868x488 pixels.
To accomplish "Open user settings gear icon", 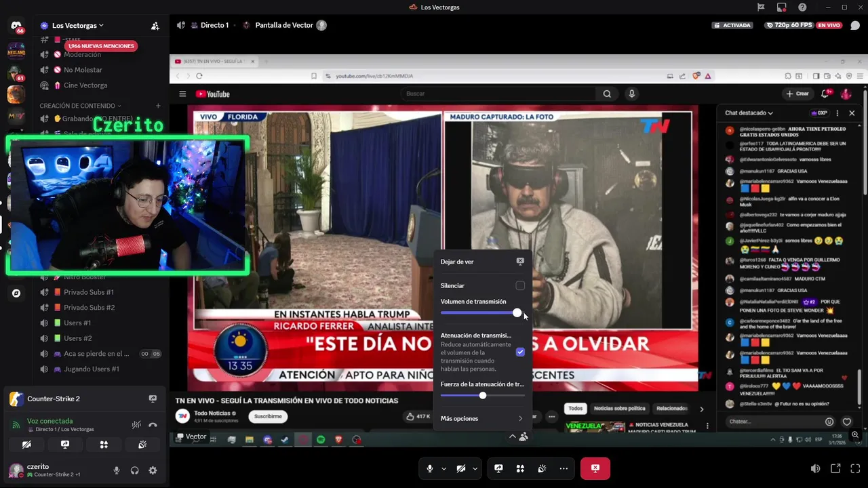I will tap(153, 470).
